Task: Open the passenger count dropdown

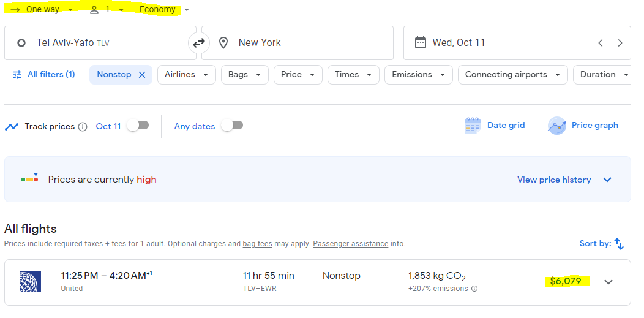Action: coord(107,10)
